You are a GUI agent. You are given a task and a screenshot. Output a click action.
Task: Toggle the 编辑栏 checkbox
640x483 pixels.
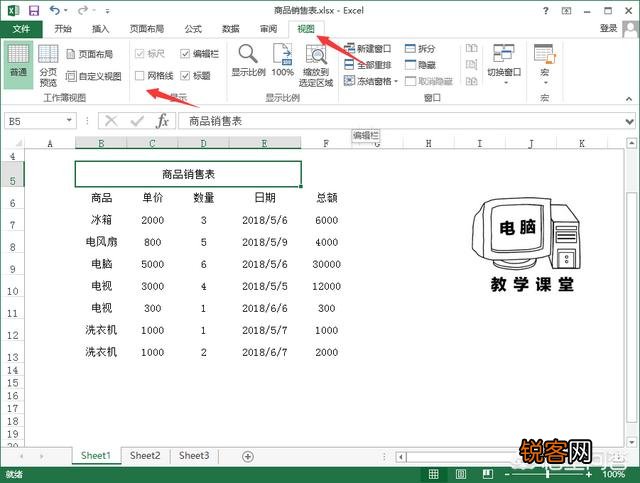click(x=185, y=53)
